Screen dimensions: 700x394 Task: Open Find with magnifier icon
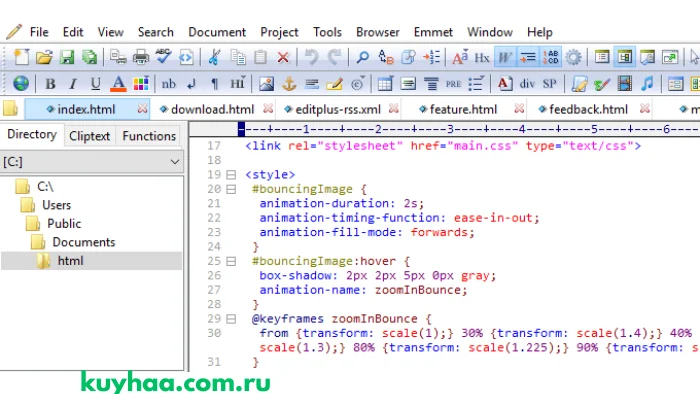(x=362, y=57)
